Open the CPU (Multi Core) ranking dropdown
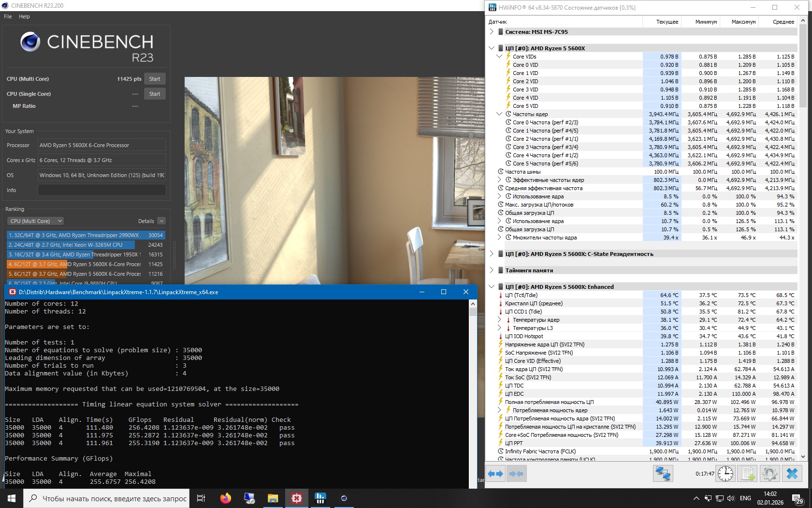This screenshot has height=508, width=812. click(36, 221)
